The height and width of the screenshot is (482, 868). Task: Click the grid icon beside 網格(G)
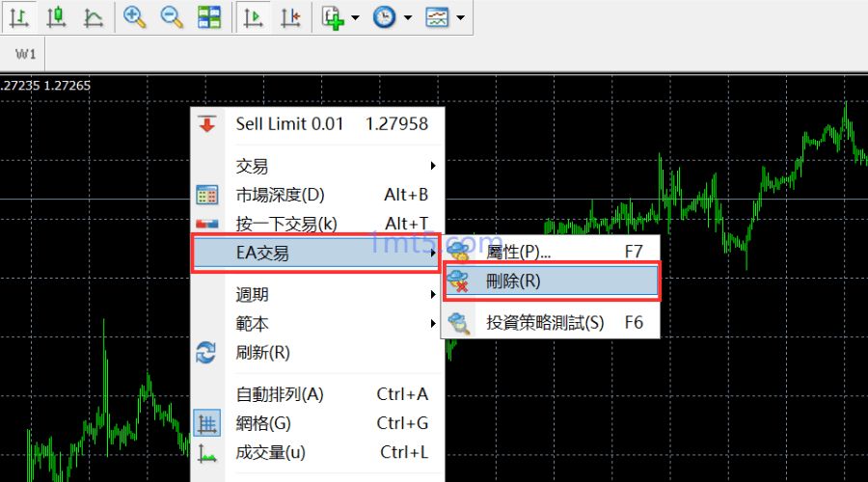(207, 423)
